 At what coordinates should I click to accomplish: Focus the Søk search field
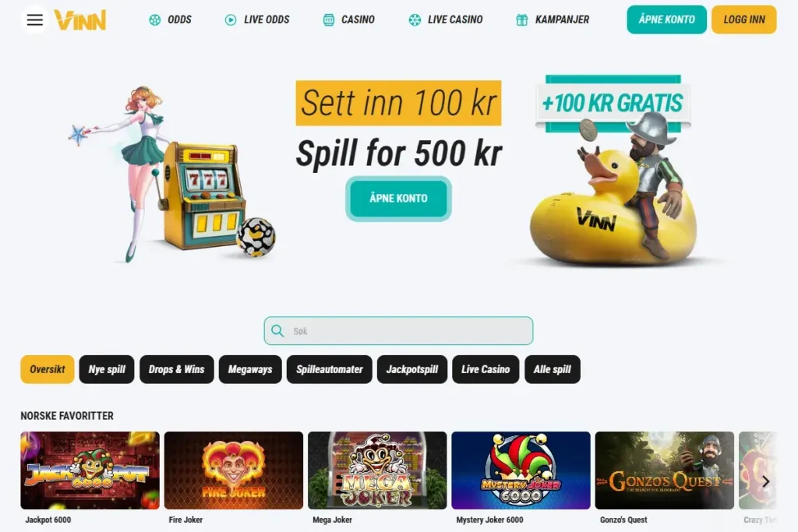(x=398, y=331)
